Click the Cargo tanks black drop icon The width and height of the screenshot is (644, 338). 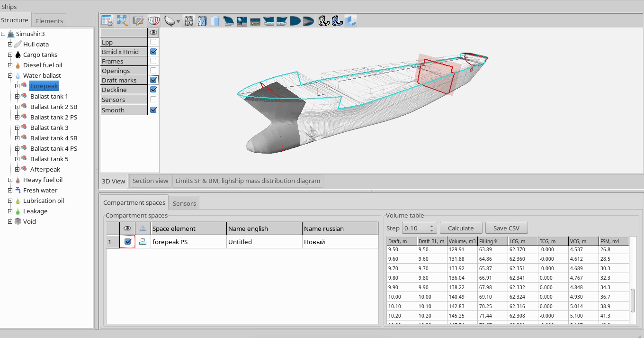[x=18, y=55]
